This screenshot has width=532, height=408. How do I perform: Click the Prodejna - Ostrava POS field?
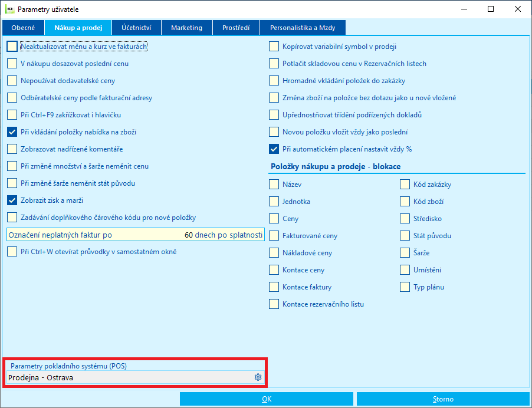(x=136, y=377)
